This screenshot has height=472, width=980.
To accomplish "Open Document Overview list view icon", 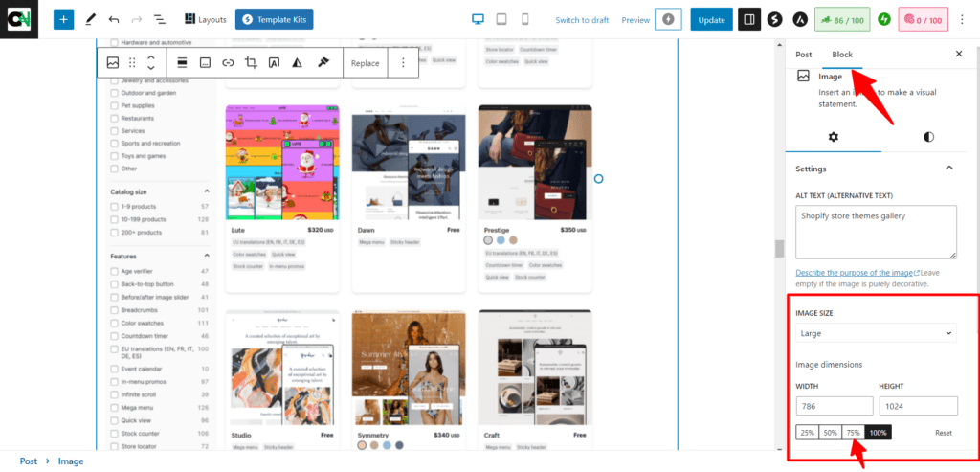I will (160, 19).
